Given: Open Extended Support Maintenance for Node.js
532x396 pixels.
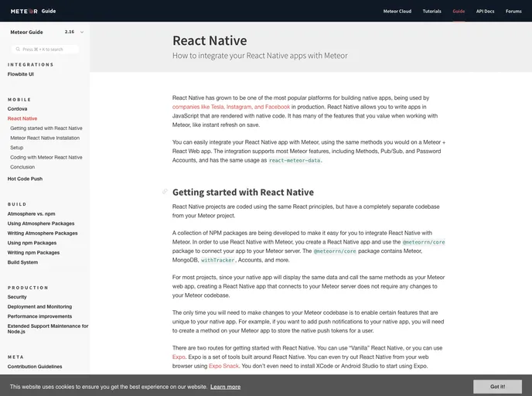Looking at the screenshot, I should [48, 329].
